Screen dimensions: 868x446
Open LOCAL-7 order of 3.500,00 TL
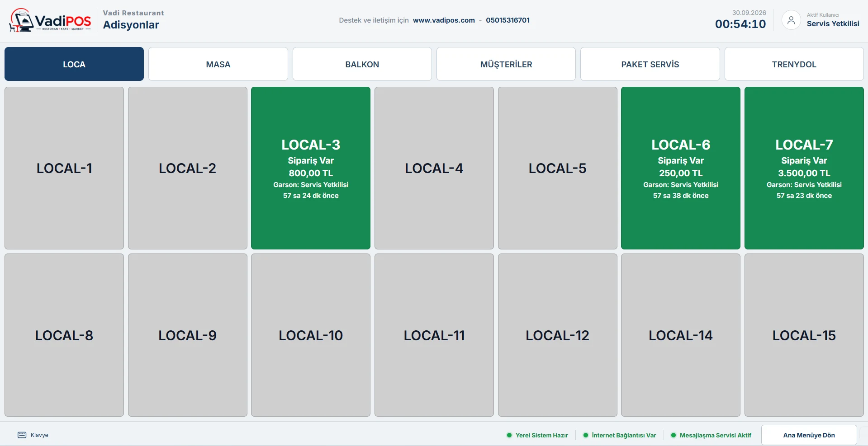[x=804, y=168]
